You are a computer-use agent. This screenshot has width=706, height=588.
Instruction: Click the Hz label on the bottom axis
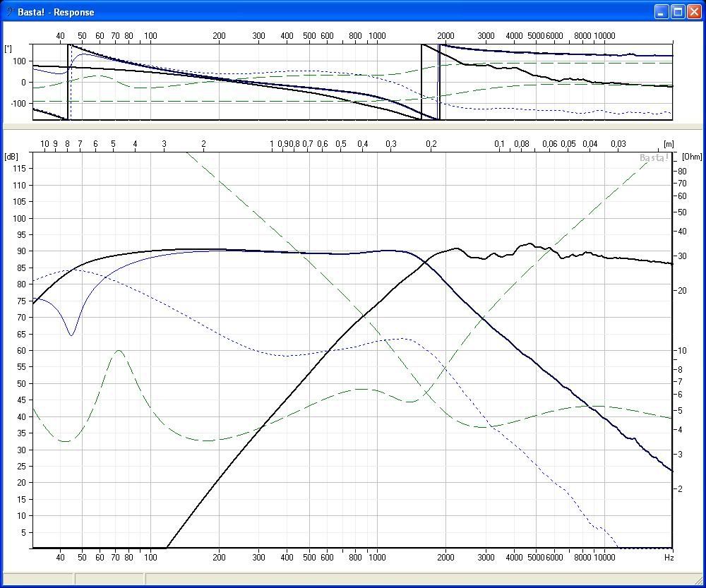pyautogui.click(x=668, y=557)
